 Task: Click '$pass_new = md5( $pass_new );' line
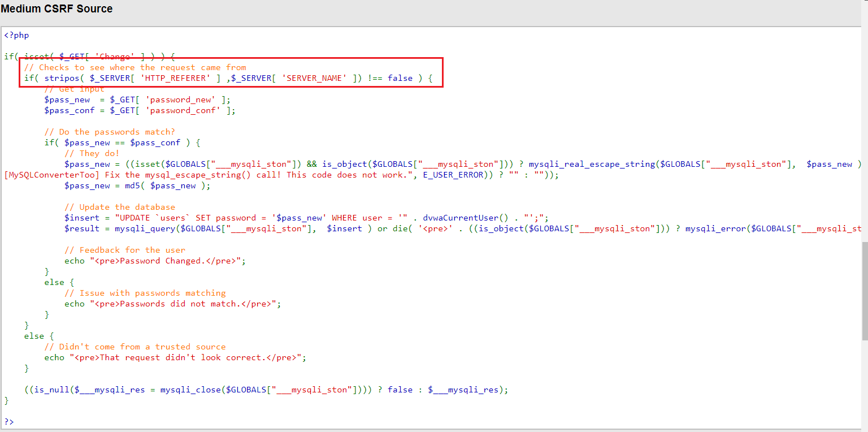(137, 185)
